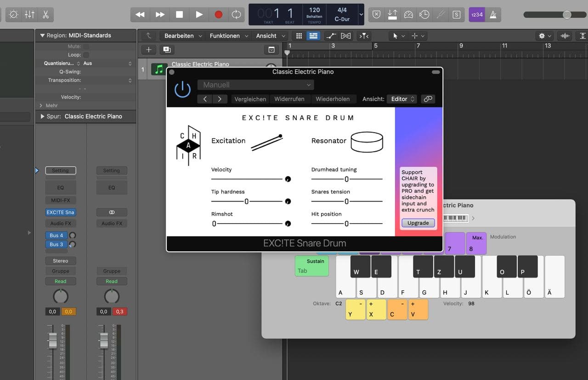Click the Wiederholen button

tap(333, 99)
